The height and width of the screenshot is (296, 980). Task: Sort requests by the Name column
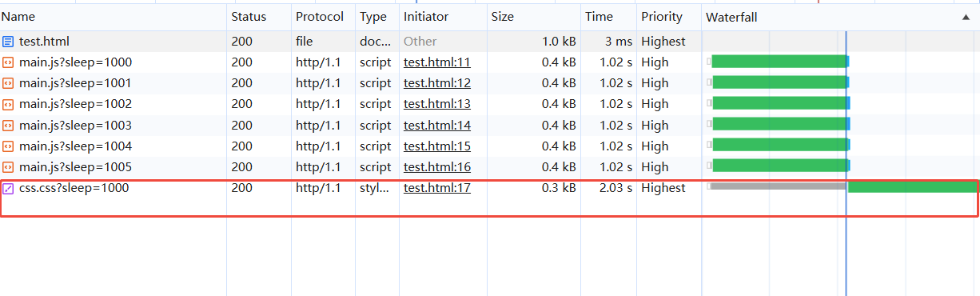point(18,17)
